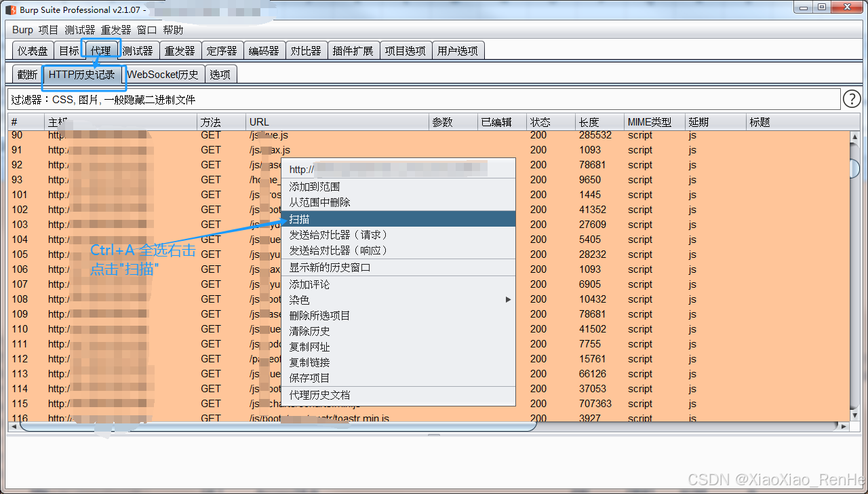Viewport: 868px width, 494px height.
Task: Choose 显示新的历史窗口 in context menu
Action: pyautogui.click(x=399, y=267)
